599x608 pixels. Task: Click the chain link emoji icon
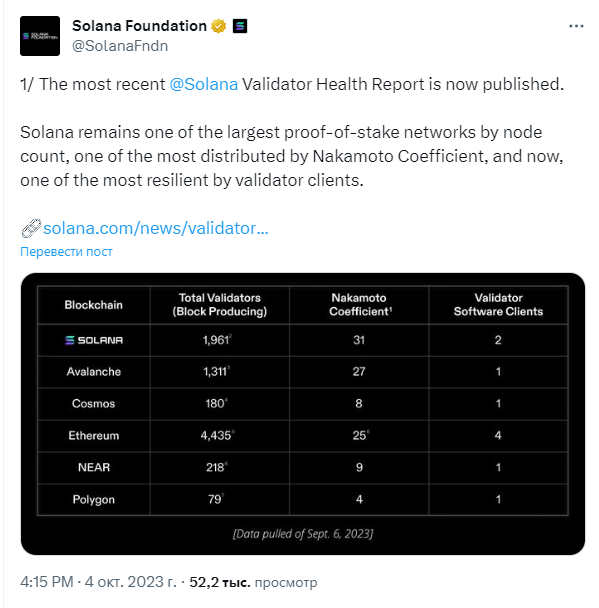click(x=31, y=228)
